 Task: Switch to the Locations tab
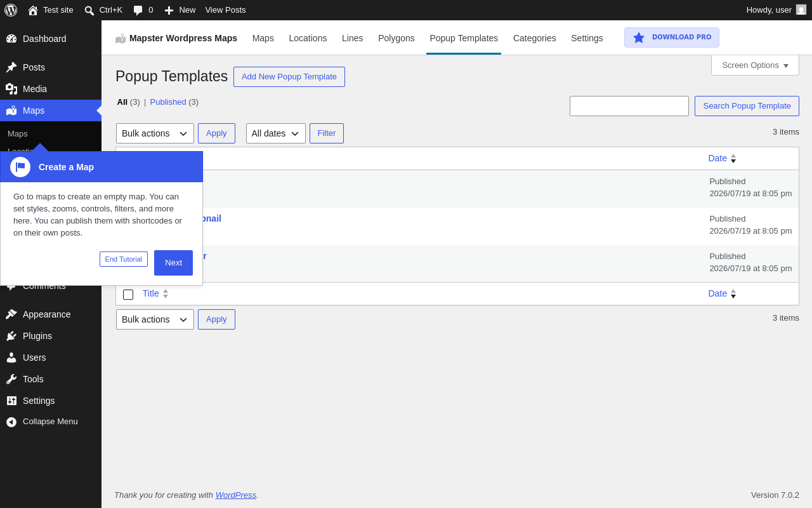click(x=308, y=38)
